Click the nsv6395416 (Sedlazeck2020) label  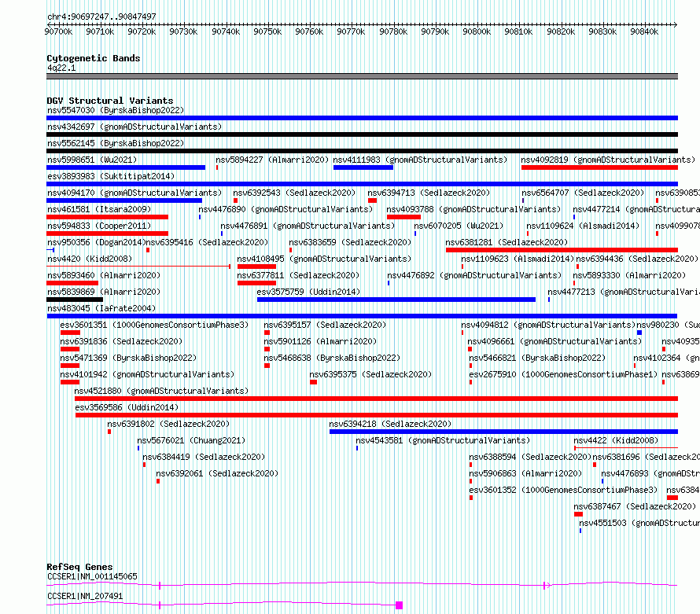207,242
